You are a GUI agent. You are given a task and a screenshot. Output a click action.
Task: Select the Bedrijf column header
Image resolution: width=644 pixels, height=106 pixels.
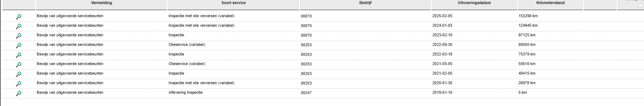pos(365,3)
